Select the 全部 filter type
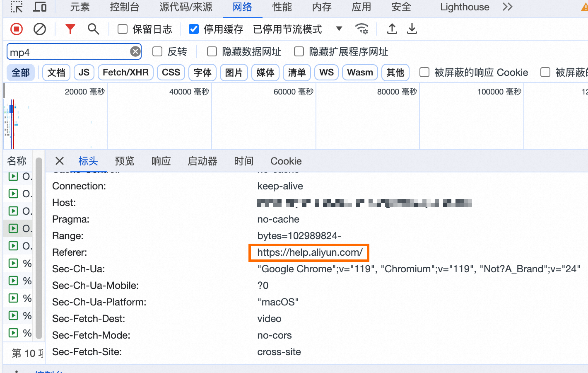This screenshot has width=588, height=373. coord(21,73)
